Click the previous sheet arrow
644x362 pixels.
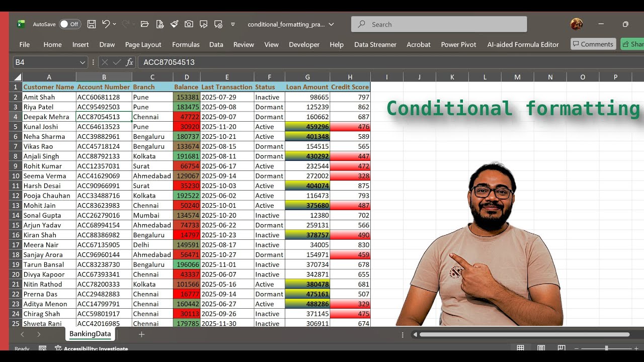(22, 334)
